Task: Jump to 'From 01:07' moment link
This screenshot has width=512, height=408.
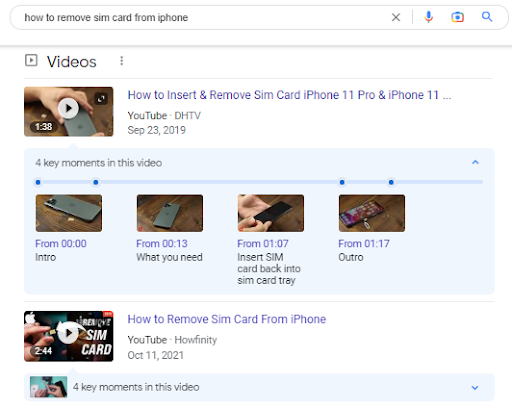Action: click(263, 244)
